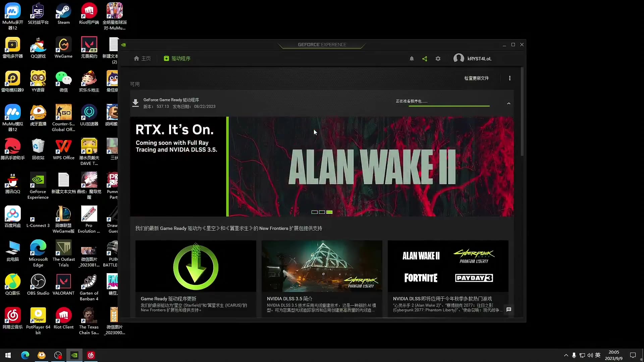This screenshot has width=644, height=362.
Task: Select the 腾讯QQ desktop icon
Action: pyautogui.click(x=12, y=183)
